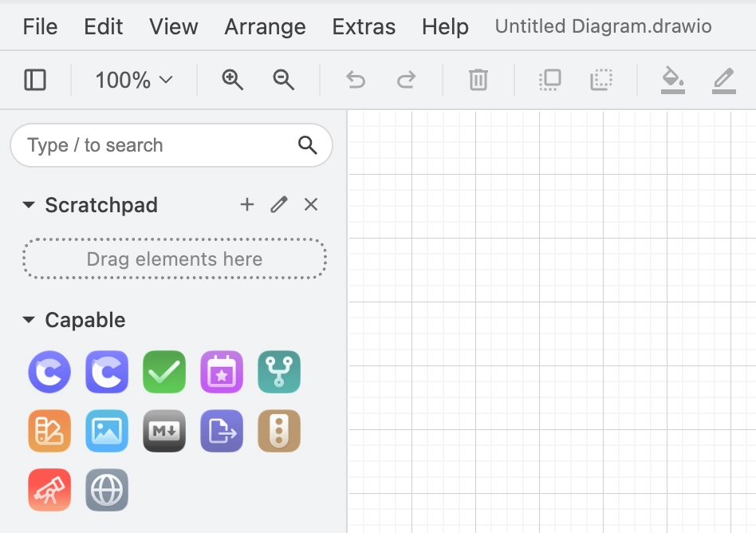This screenshot has height=533, width=756.
Task: Select the square blue C logo shape
Action: point(107,371)
